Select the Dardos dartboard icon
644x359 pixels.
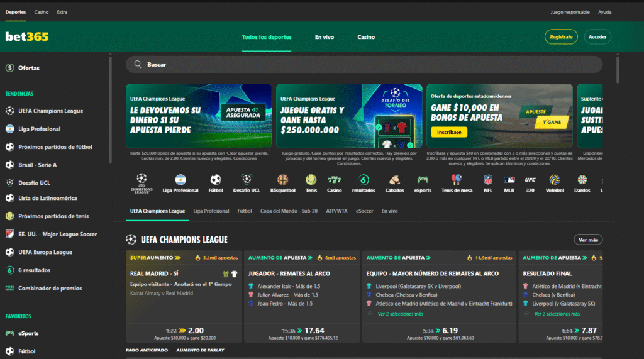[582, 180]
